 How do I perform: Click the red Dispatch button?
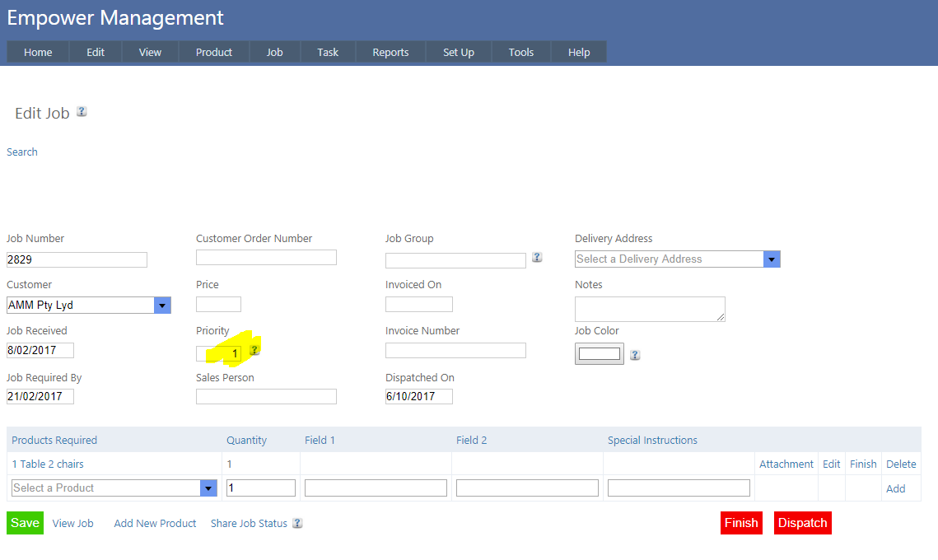(802, 523)
